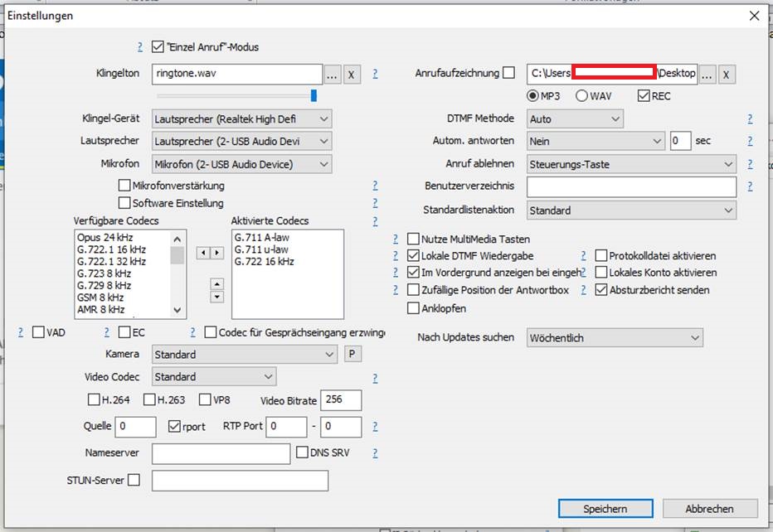This screenshot has height=532, width=773.
Task: Open help link next to DTMF Methode
Action: [x=750, y=119]
